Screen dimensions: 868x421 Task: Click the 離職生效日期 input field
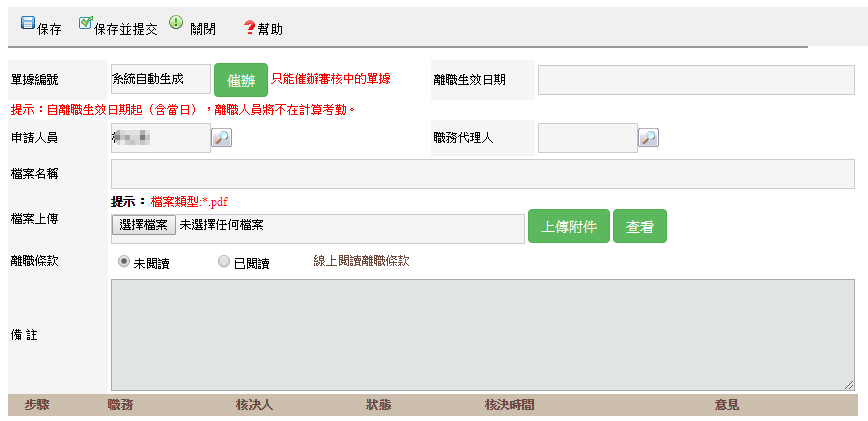click(696, 79)
